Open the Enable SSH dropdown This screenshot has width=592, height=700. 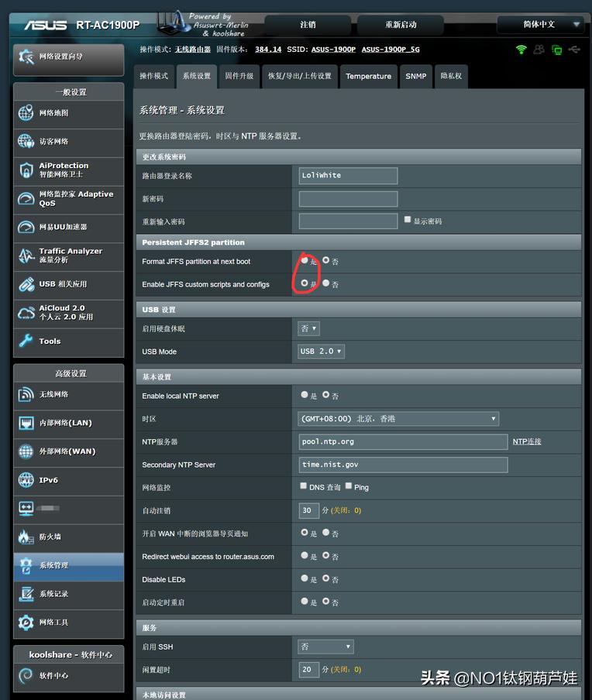pyautogui.click(x=325, y=647)
